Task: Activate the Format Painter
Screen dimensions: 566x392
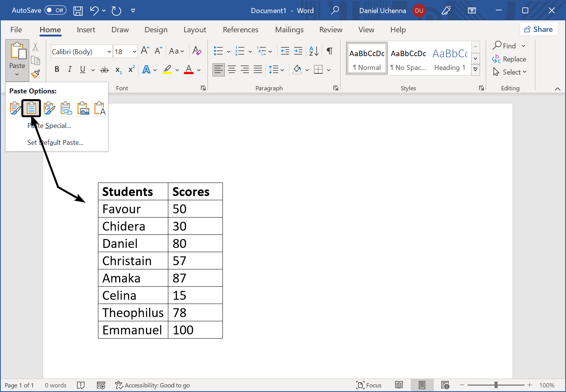Action: point(35,73)
